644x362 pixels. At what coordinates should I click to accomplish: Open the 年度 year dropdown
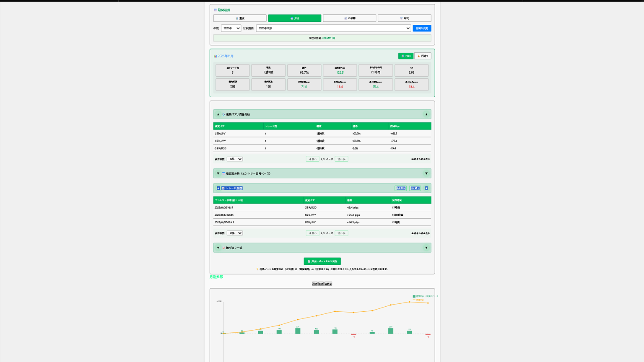pos(231,28)
